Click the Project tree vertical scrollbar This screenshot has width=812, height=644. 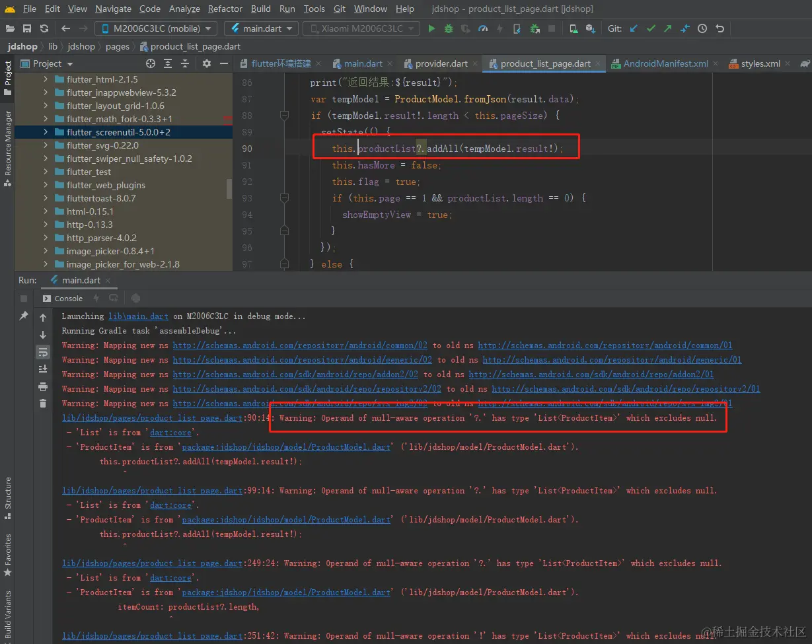coord(229,188)
